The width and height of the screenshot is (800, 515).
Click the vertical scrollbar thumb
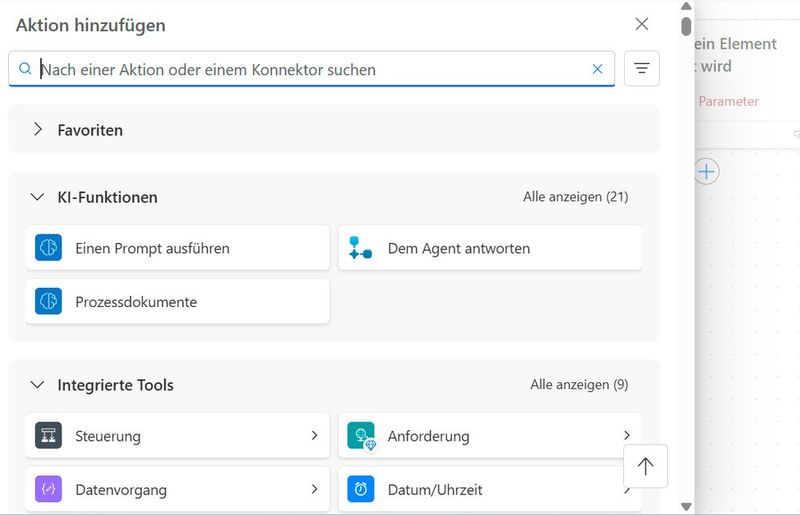[x=686, y=26]
